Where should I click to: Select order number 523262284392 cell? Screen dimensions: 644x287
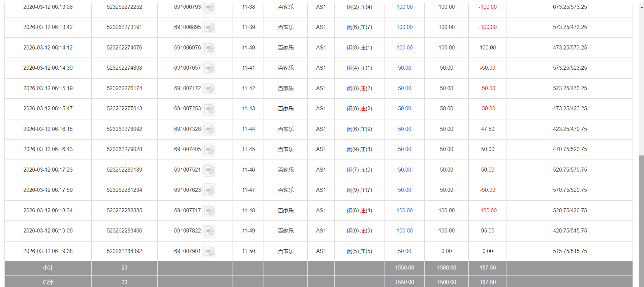pos(124,251)
